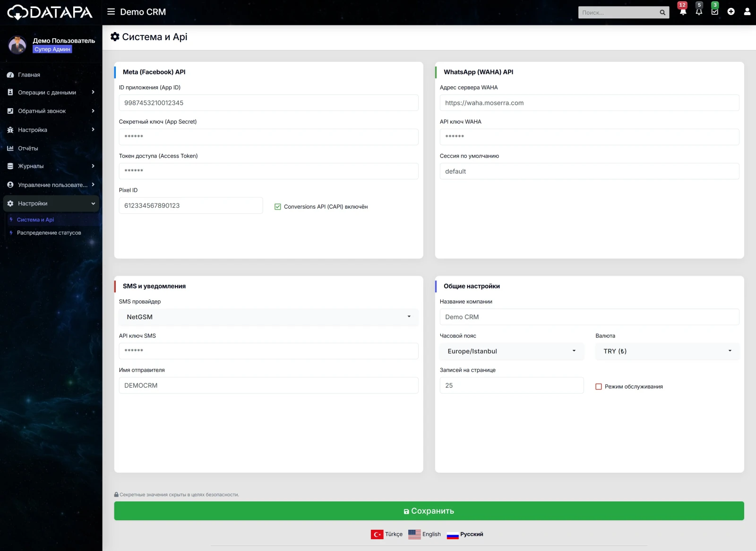
Task: Expand Настройка submenu chevron
Action: coord(93,129)
